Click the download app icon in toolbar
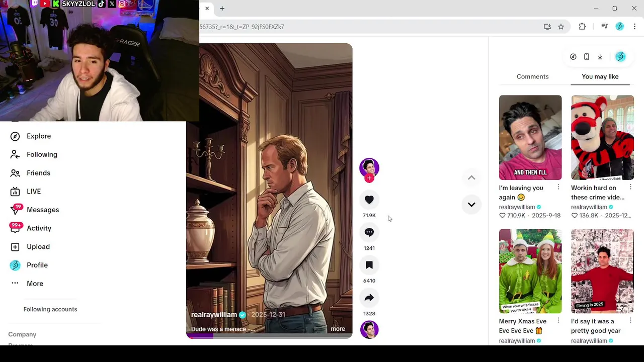Image resolution: width=644 pixels, height=362 pixels. 600,57
